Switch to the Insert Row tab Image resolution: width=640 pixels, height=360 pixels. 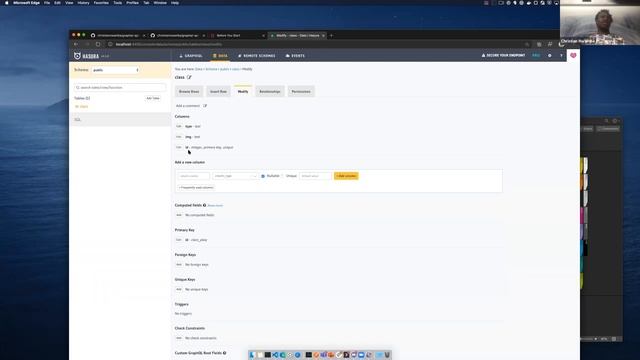coord(218,91)
